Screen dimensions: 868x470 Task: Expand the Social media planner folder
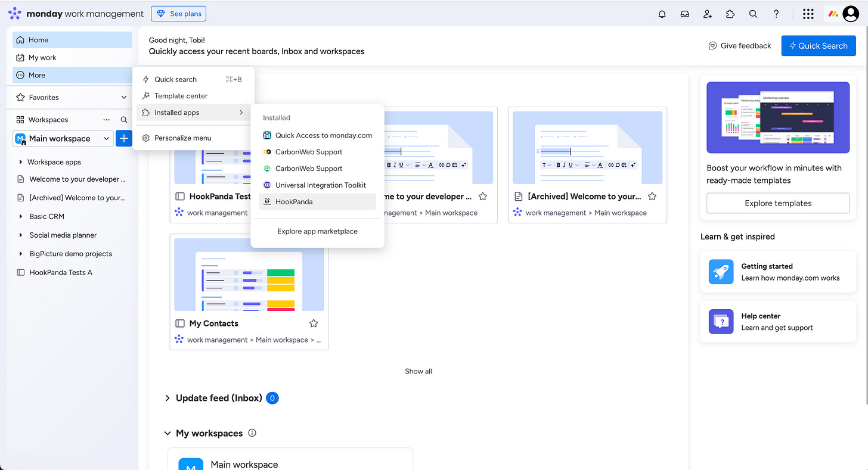click(x=21, y=235)
